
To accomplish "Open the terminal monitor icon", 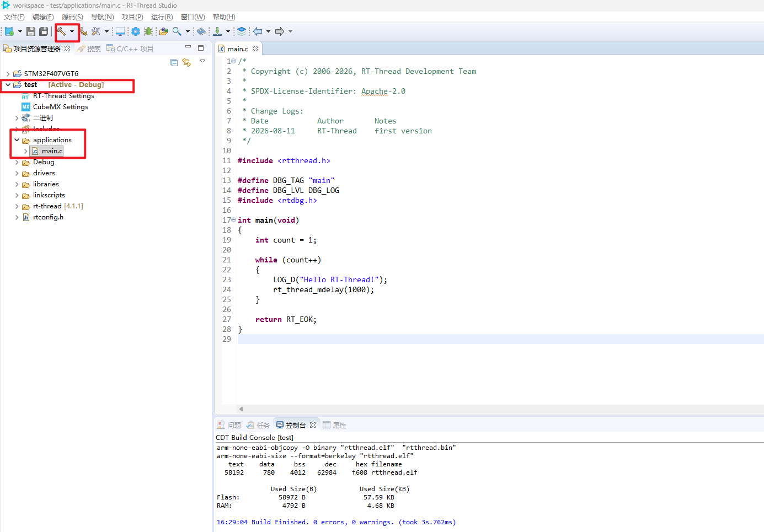I will (x=120, y=31).
